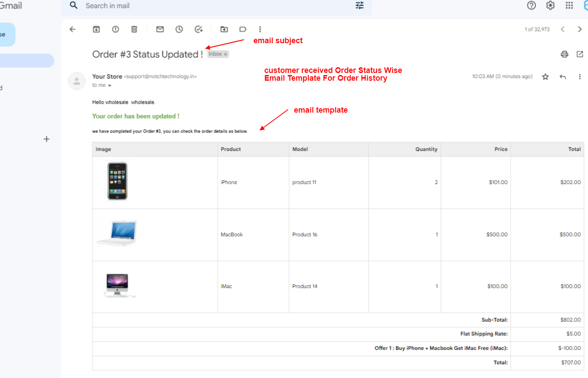This screenshot has width=588, height=378.
Task: Reply to Your Store's message
Action: 563,76
